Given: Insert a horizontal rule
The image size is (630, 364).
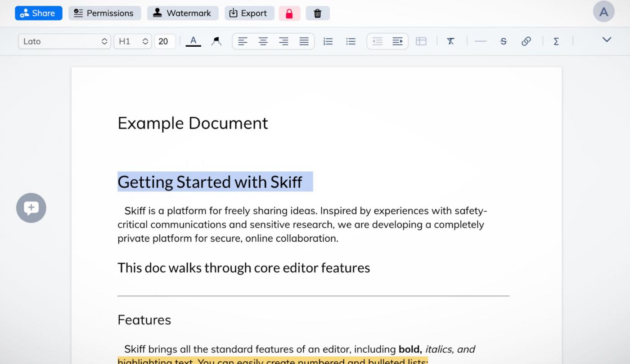Looking at the screenshot, I should click(481, 41).
